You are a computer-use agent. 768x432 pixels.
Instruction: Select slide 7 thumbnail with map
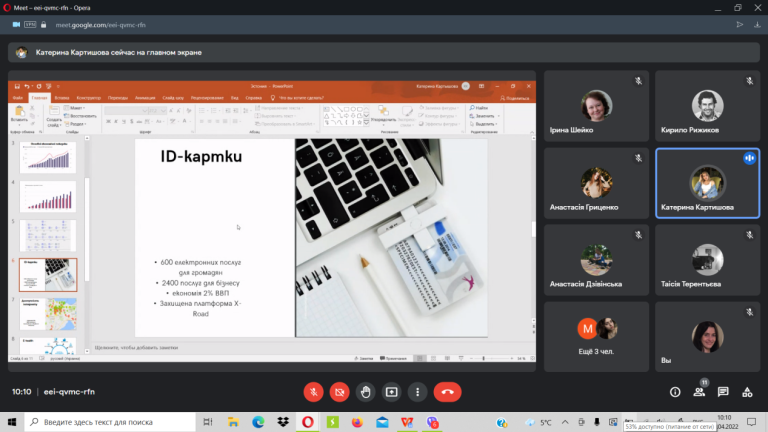coord(48,314)
